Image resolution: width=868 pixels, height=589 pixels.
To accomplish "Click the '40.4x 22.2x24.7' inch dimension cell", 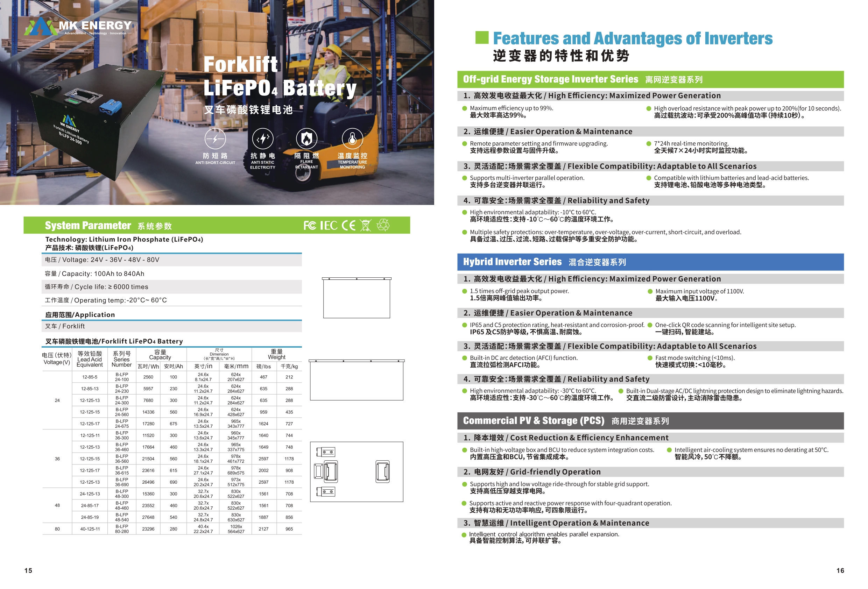I will click(203, 529).
